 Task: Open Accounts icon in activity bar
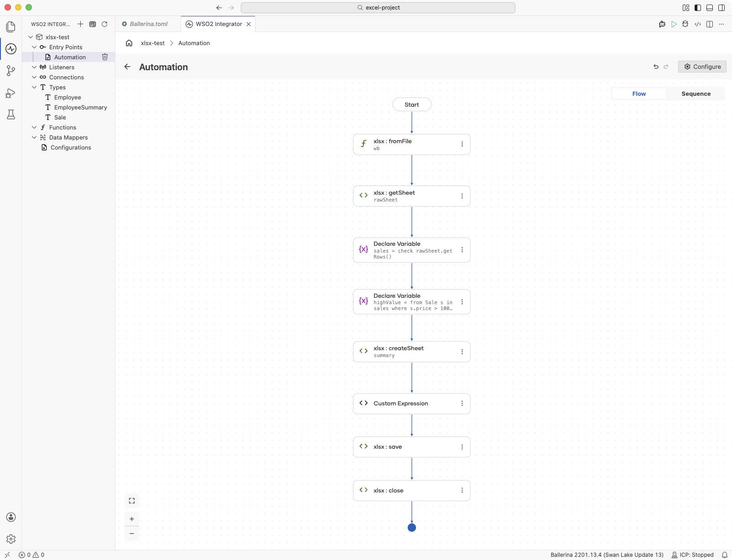pyautogui.click(x=11, y=517)
